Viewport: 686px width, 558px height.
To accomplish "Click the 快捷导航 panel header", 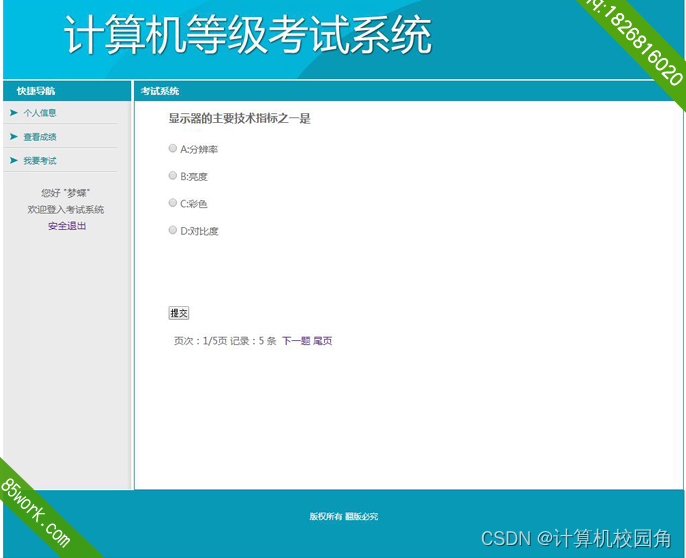I will [67, 91].
